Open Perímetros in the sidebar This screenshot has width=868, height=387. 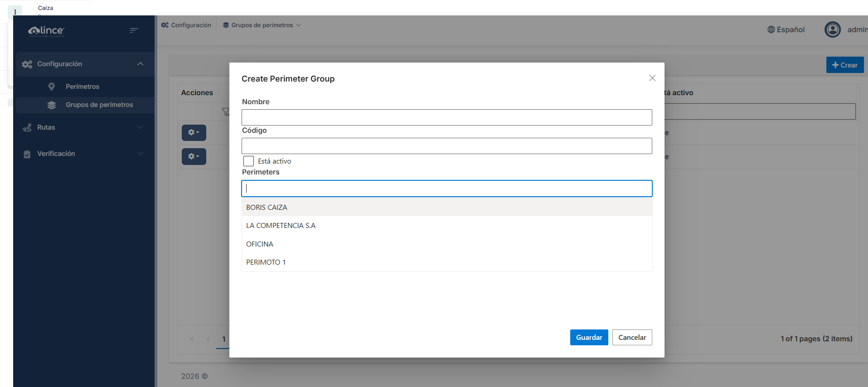(x=82, y=87)
